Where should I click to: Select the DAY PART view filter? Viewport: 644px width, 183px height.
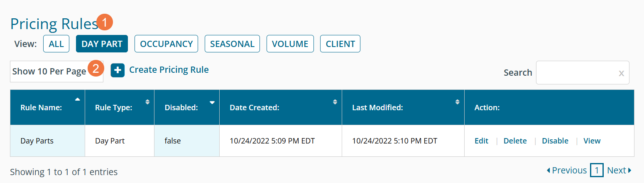102,44
